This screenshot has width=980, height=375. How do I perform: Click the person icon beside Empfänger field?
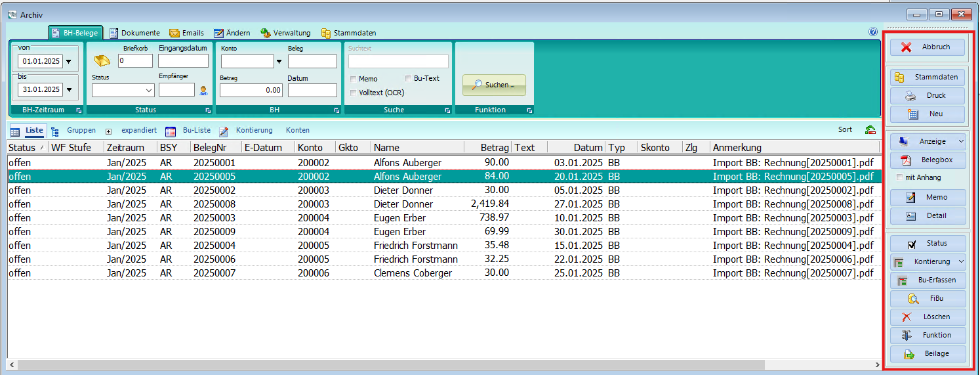pyautogui.click(x=203, y=90)
